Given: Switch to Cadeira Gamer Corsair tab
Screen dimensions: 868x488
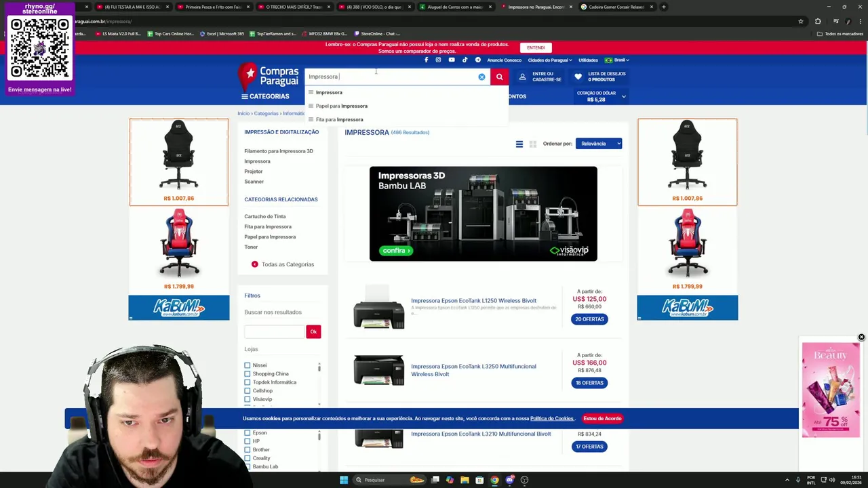Looking at the screenshot, I should click(x=616, y=7).
